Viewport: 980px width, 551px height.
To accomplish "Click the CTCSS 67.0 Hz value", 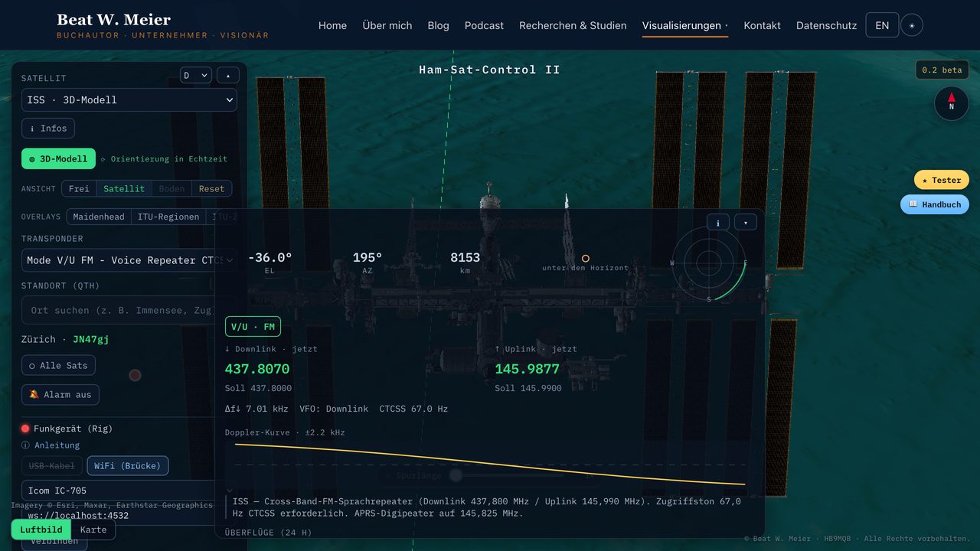I will click(x=413, y=409).
